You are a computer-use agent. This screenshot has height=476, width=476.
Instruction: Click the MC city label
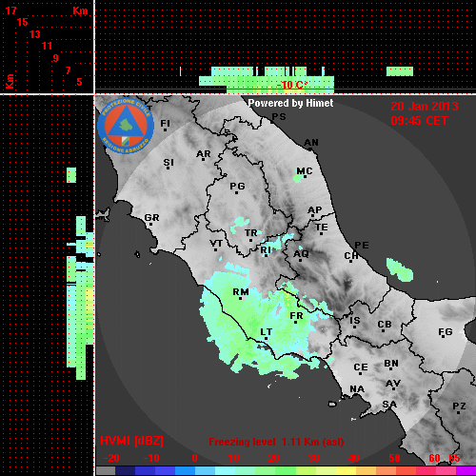[x=305, y=171]
